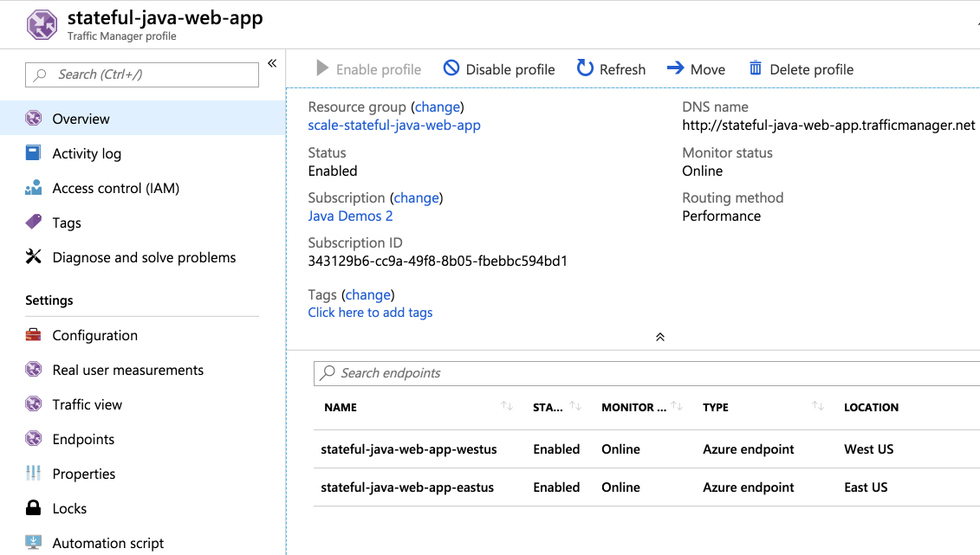980x555 pixels.
Task: Click here to add tags link
Action: [370, 313]
